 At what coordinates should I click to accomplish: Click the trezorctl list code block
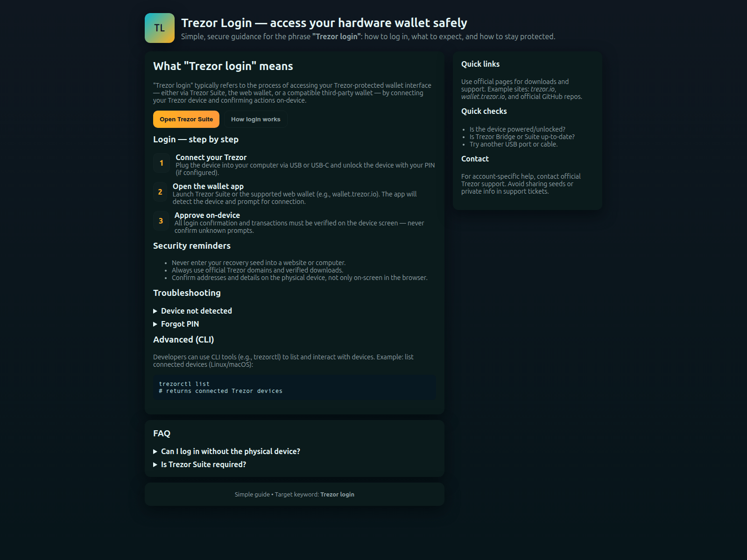tap(294, 388)
